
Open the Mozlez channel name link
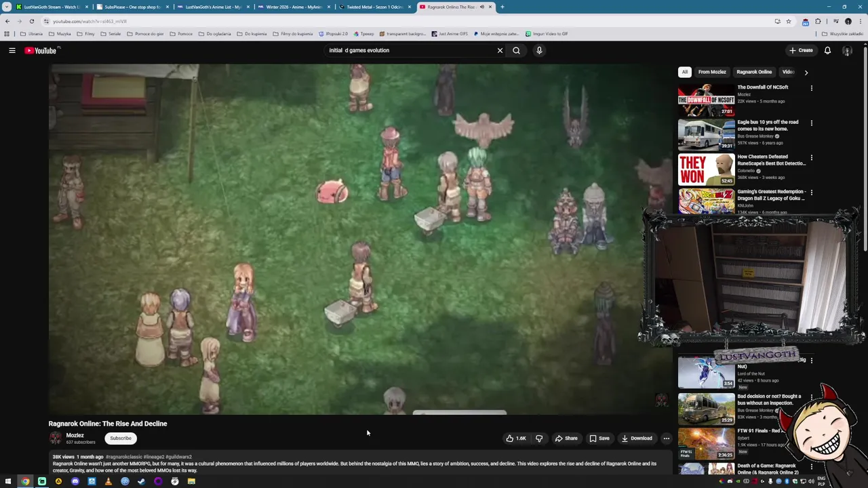[x=75, y=436]
